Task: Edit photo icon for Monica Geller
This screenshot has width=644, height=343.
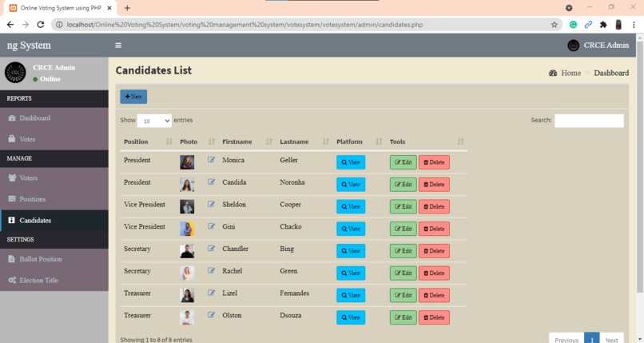Action: pos(211,160)
